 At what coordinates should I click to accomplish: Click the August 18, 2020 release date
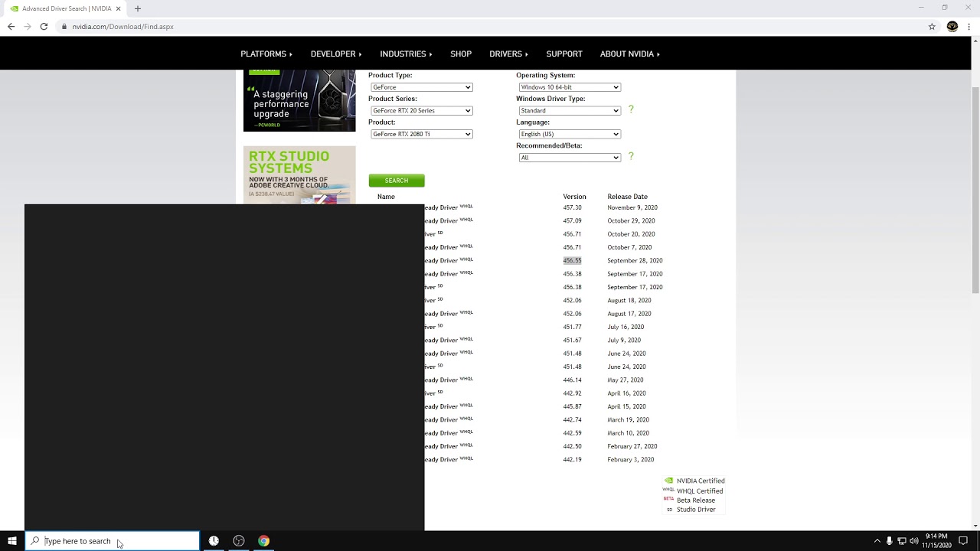[x=629, y=300]
